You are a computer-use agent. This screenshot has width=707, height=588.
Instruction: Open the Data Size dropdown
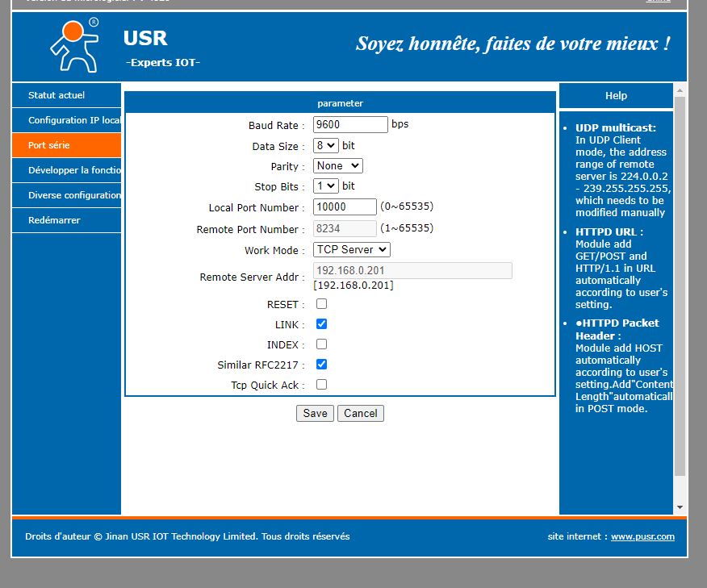pos(325,145)
